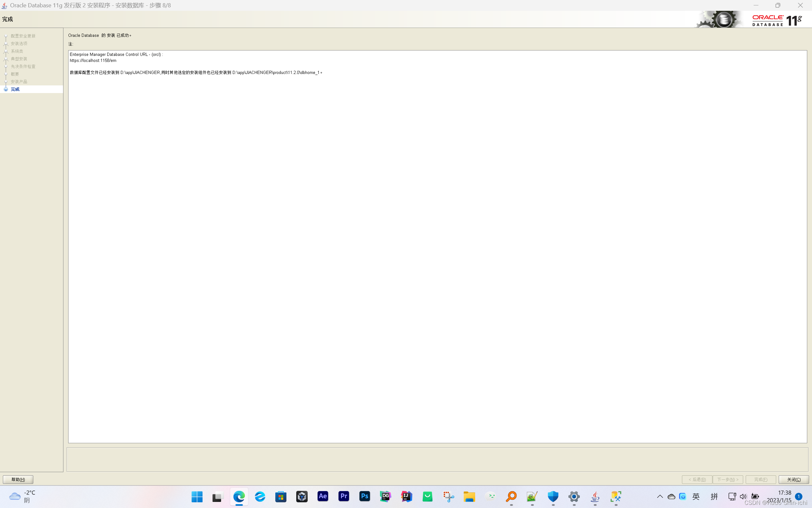Launch IntelliJ IDEA from the taskbar
812x508 pixels.
coord(406,496)
